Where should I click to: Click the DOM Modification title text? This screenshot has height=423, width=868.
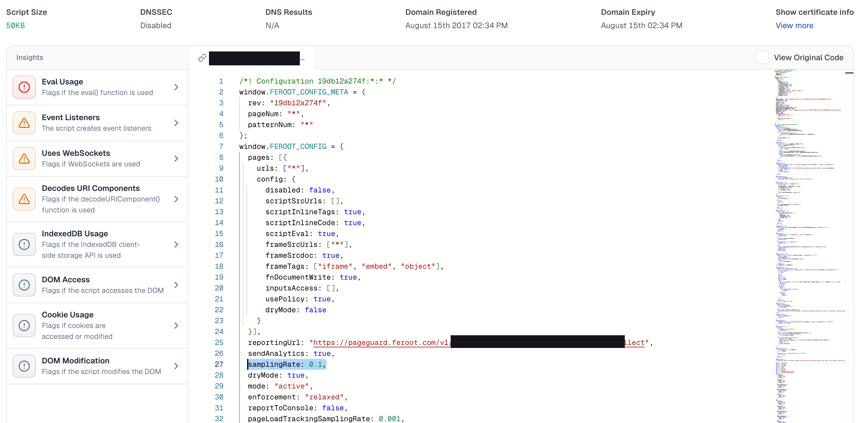tap(75, 361)
